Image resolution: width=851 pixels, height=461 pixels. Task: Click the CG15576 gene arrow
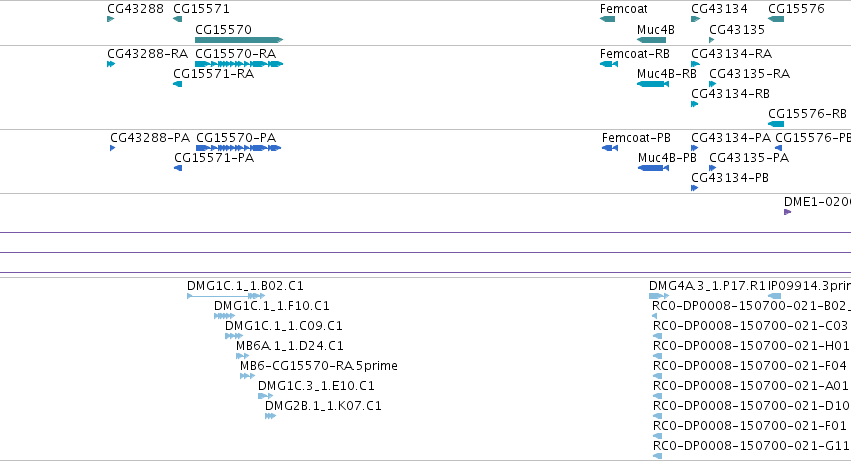click(776, 20)
